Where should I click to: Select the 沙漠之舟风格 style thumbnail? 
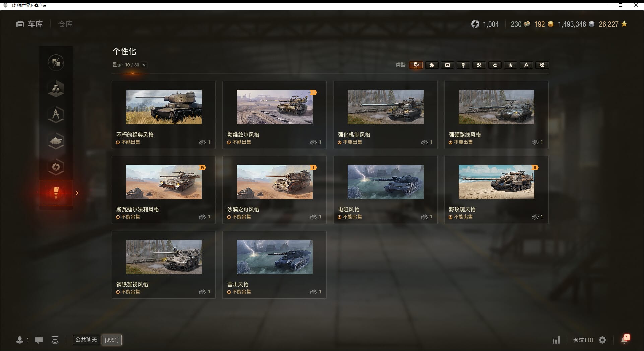[x=274, y=182]
